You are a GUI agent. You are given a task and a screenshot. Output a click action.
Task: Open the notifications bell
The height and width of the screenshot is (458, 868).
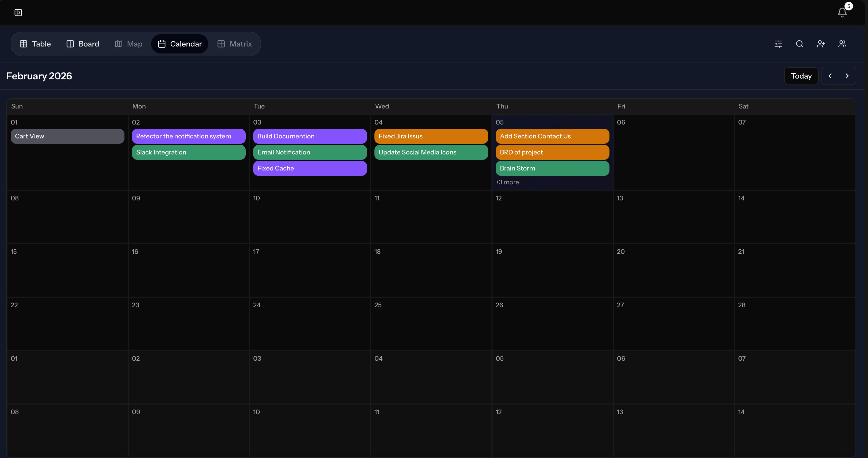coord(842,13)
